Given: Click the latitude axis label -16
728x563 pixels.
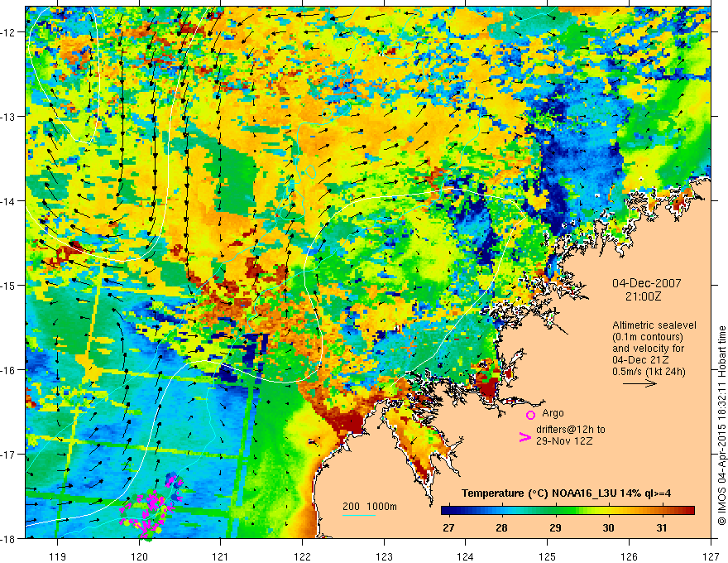Looking at the screenshot, I should pyautogui.click(x=9, y=370).
